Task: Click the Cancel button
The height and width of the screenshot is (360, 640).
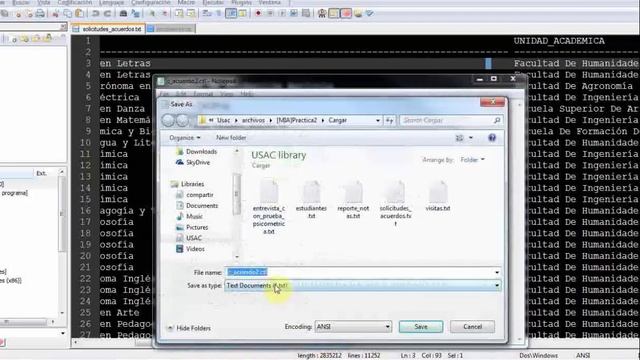Action: tap(473, 327)
